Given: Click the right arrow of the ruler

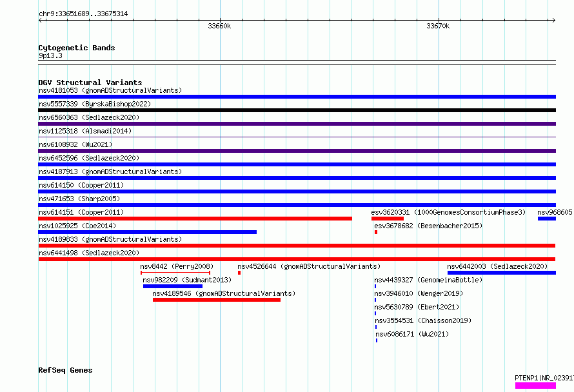Looking at the screenshot, I should click(x=553, y=21).
